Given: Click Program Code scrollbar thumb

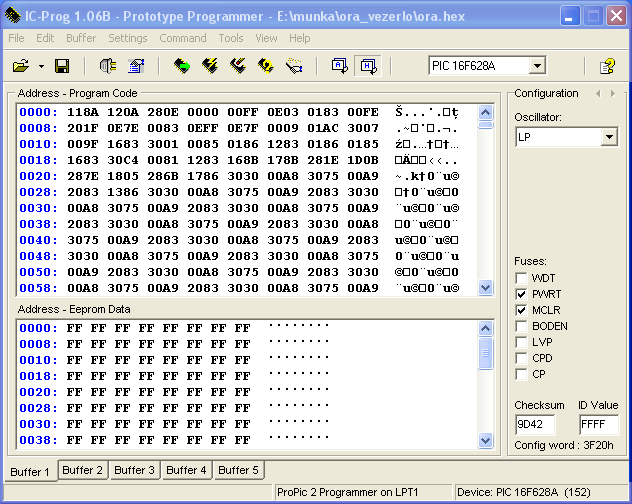Looking at the screenshot, I should 486,125.
